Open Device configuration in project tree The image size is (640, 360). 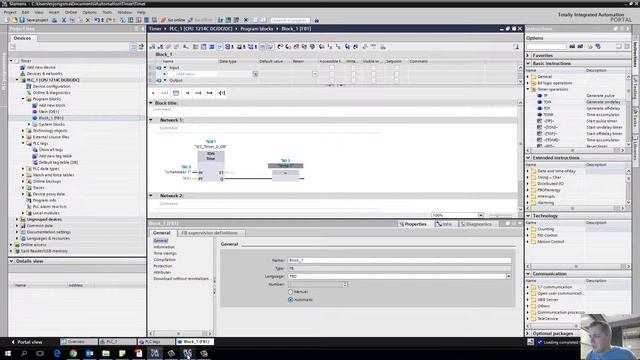tap(51, 86)
